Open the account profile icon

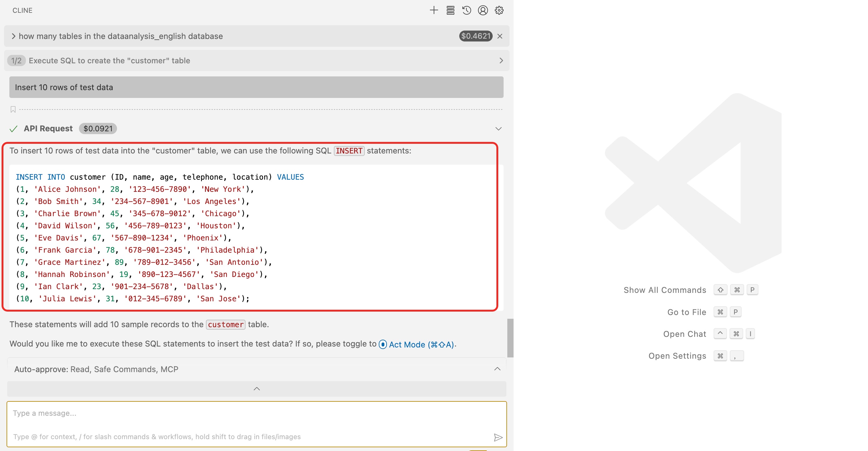pyautogui.click(x=483, y=10)
